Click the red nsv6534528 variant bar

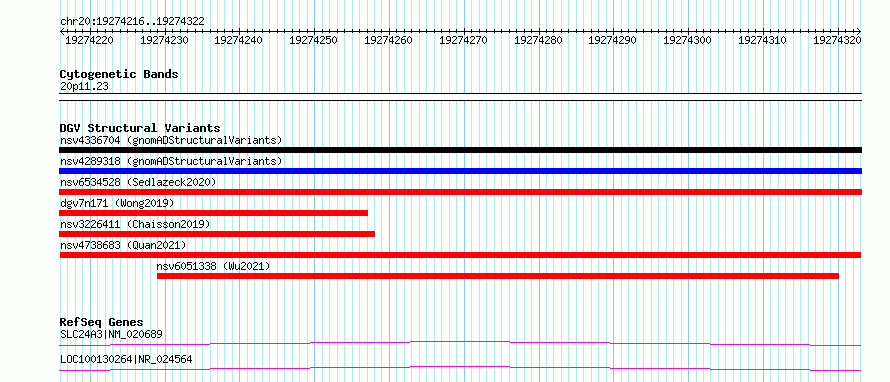[460, 192]
